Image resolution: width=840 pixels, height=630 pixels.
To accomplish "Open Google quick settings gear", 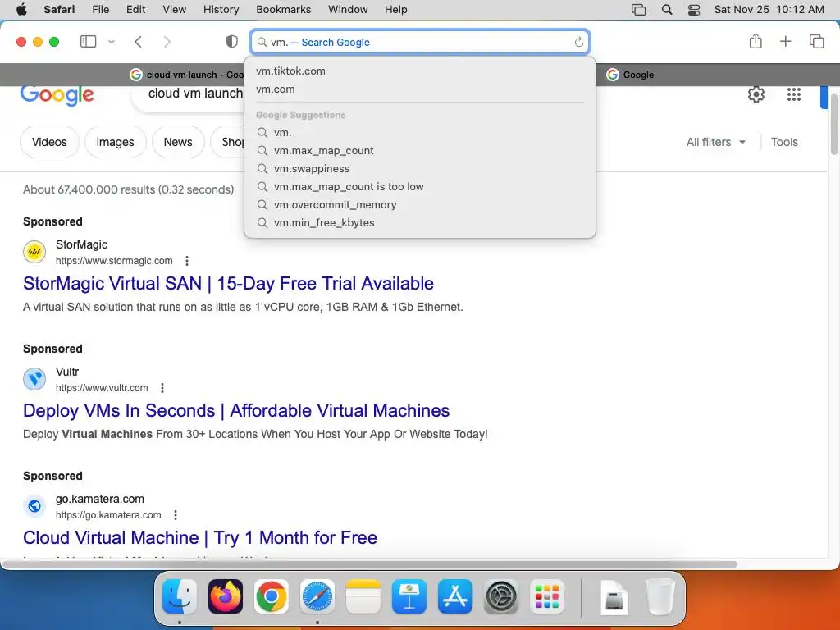I will coord(756,94).
